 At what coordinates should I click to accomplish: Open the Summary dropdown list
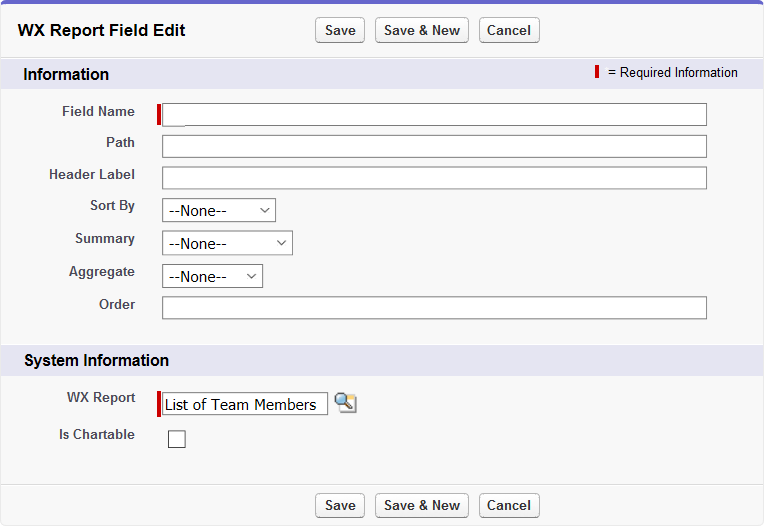pos(227,243)
